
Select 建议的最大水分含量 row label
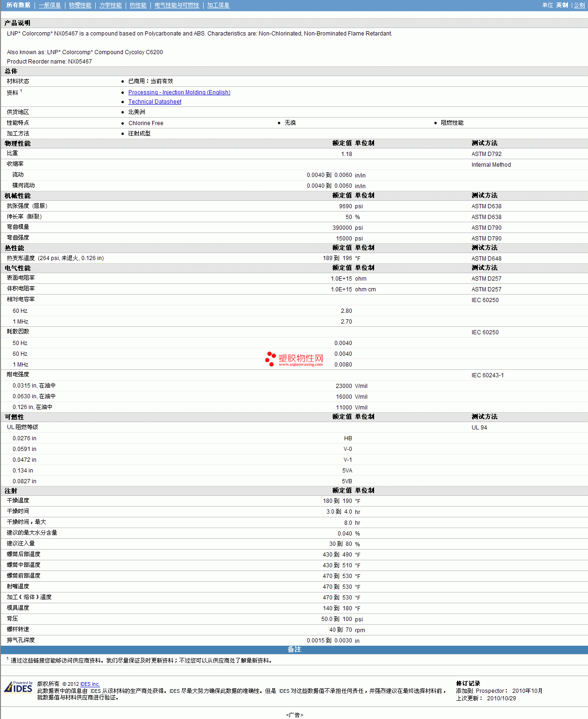click(32, 533)
